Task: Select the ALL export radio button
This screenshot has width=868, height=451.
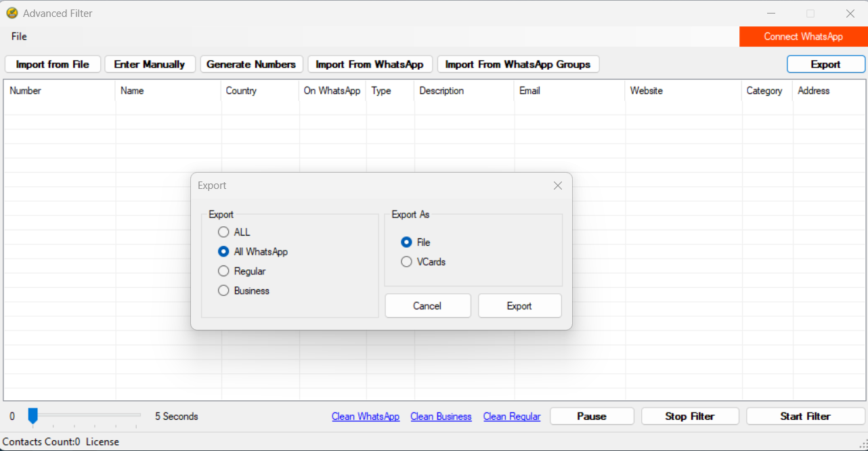Action: [223, 232]
